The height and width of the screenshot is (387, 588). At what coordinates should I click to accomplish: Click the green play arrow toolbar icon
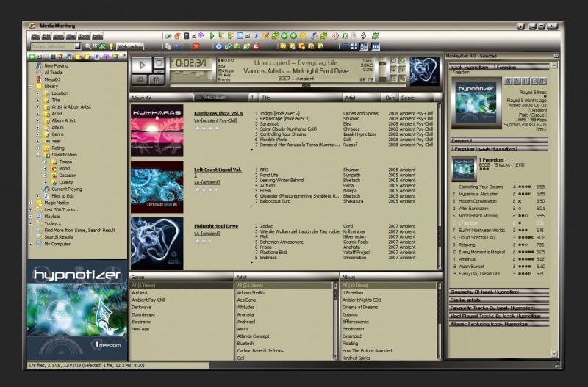click(x=212, y=35)
